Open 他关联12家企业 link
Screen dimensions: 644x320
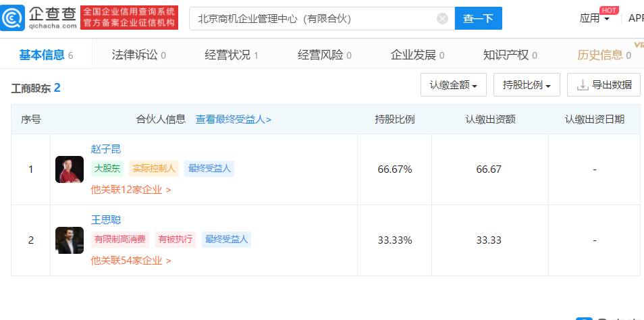[x=131, y=190]
